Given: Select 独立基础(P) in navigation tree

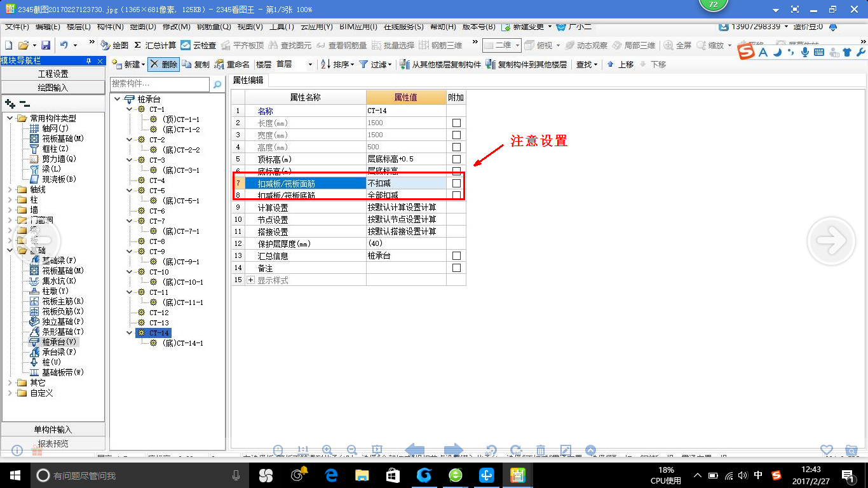Looking at the screenshot, I should pos(62,322).
